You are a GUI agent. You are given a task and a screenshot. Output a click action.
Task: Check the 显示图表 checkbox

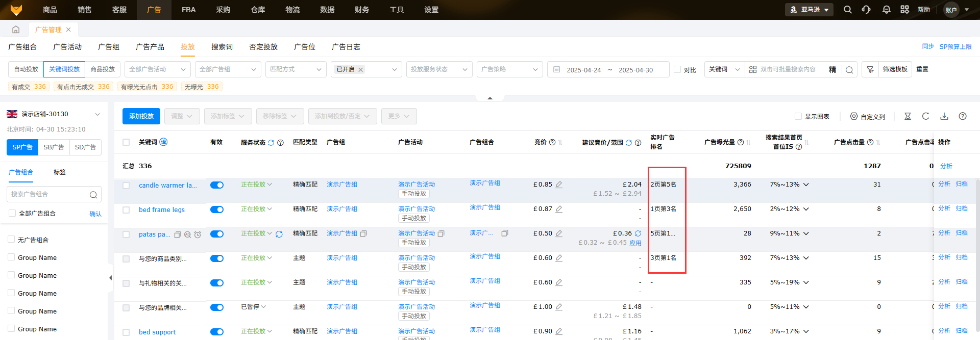(x=798, y=116)
